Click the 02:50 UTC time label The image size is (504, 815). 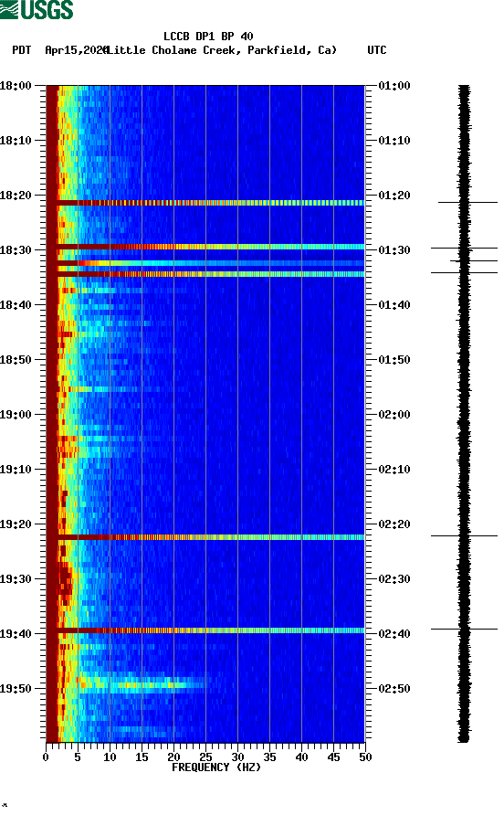(x=394, y=689)
